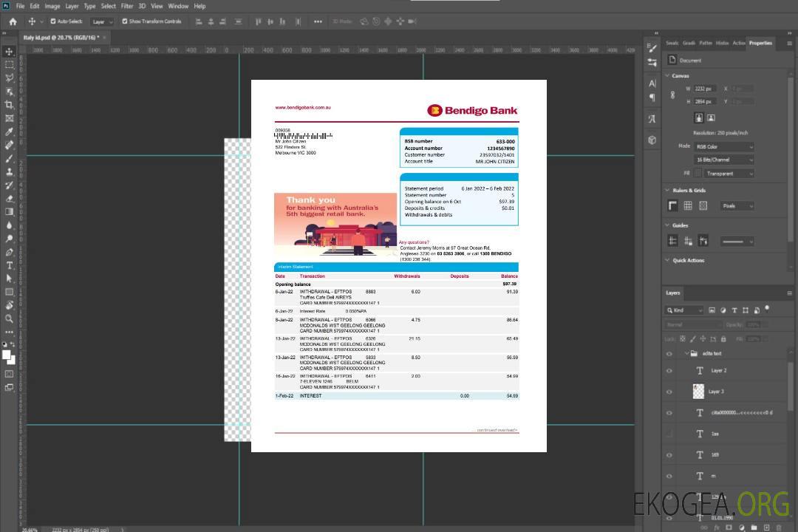Viewport: 798px width, 532px height.
Task: Collapse the Quick Actions section
Action: tap(667, 260)
